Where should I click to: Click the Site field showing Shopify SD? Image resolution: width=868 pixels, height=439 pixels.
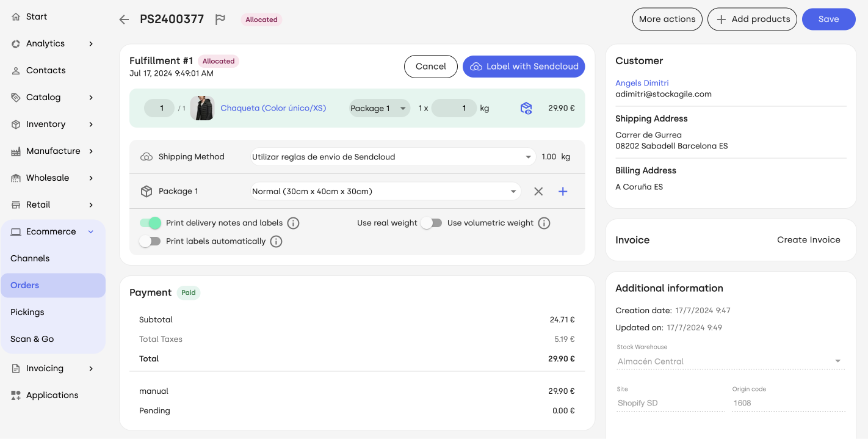pos(670,403)
